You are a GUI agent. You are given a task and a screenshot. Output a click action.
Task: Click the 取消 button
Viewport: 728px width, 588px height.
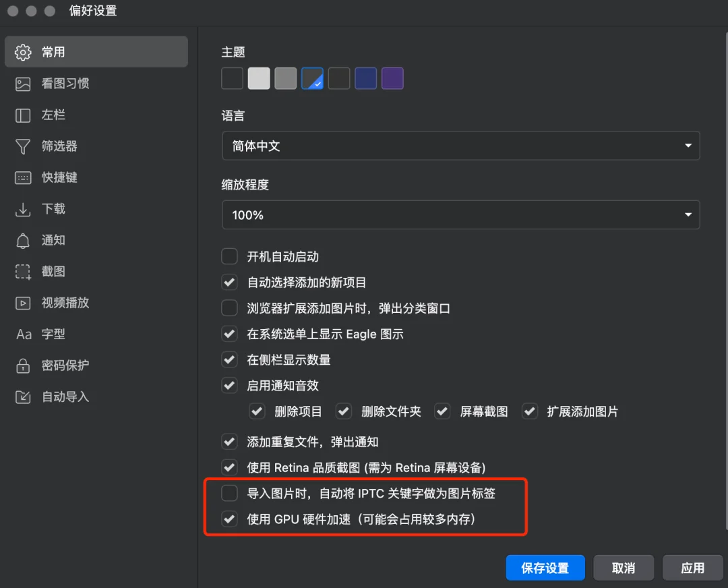coord(623,568)
